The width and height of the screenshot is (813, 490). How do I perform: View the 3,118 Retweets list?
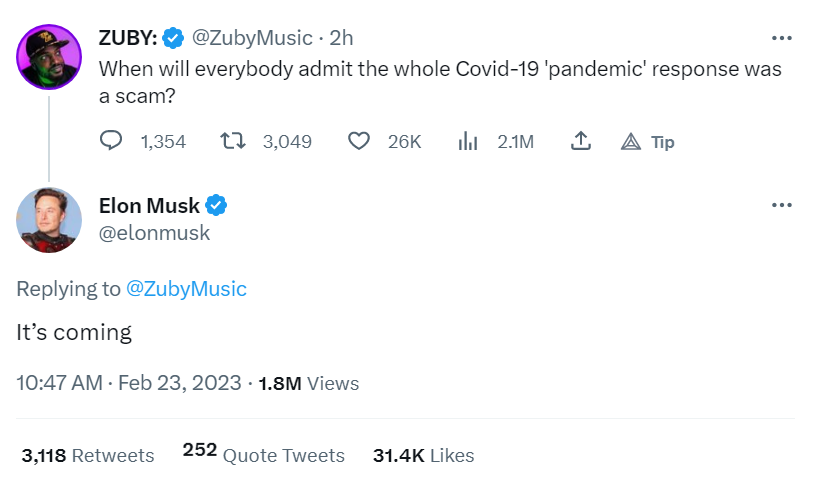coord(88,455)
